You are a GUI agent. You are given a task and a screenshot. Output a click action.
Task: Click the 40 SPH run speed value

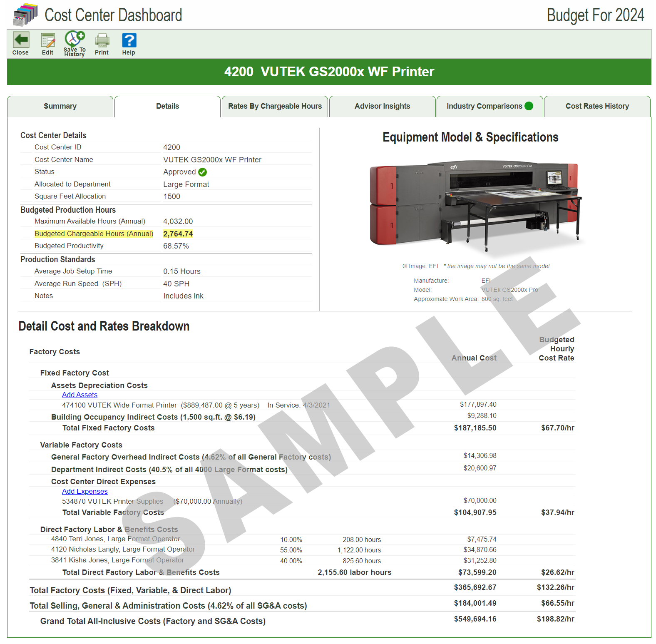(176, 284)
